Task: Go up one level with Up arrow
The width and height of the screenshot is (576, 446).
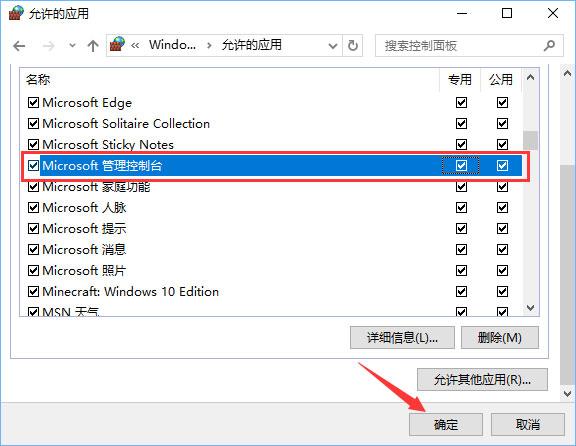Action: (93, 46)
